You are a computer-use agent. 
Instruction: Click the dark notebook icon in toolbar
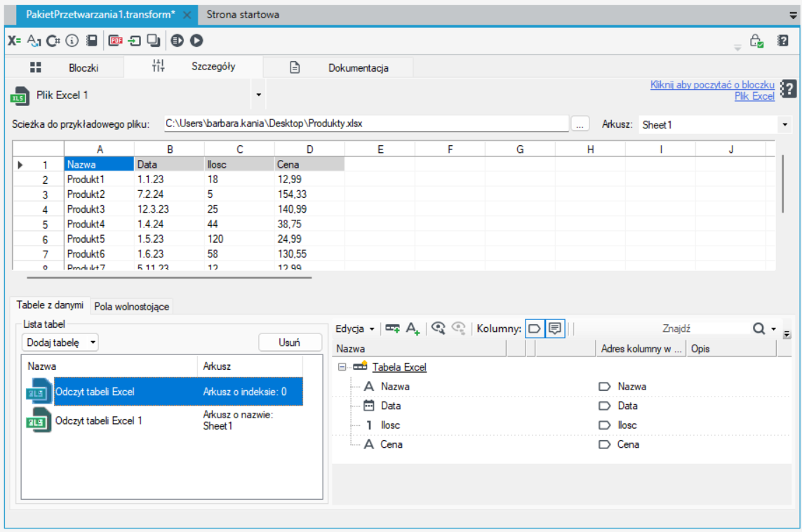pyautogui.click(x=91, y=41)
